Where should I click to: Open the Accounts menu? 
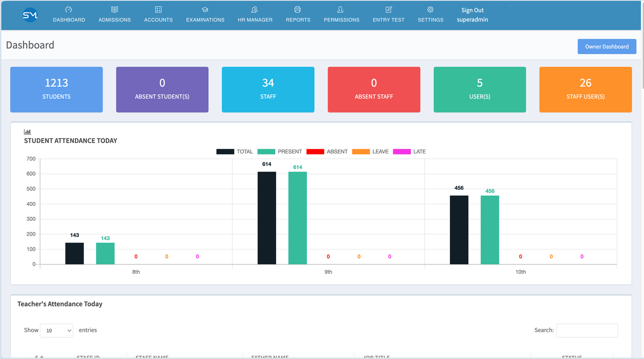(x=159, y=20)
